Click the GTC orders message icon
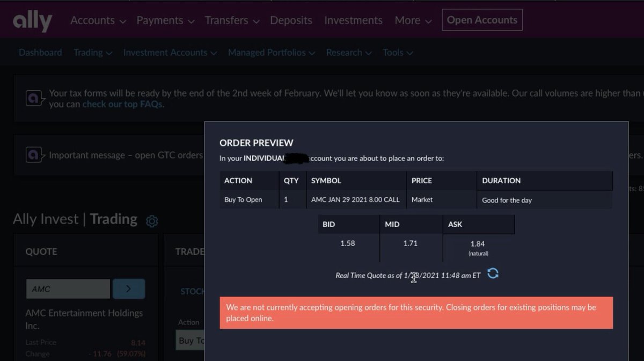The width and height of the screenshot is (644, 361). coord(35,155)
